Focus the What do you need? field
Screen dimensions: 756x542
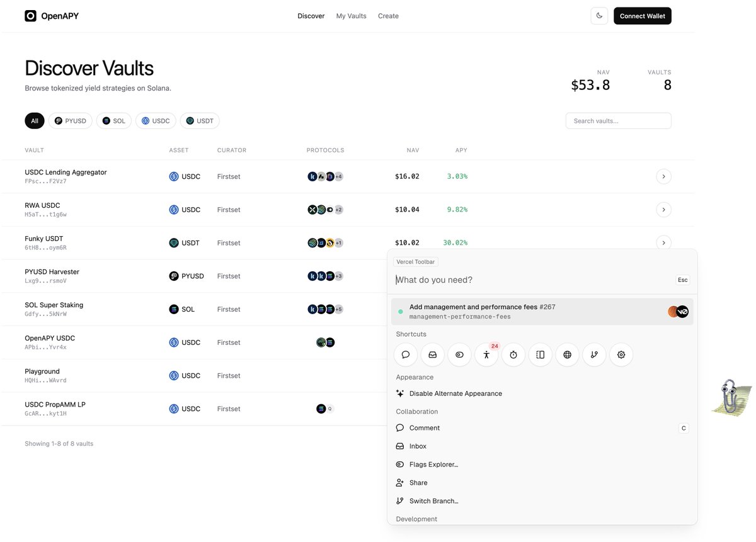[x=533, y=280]
